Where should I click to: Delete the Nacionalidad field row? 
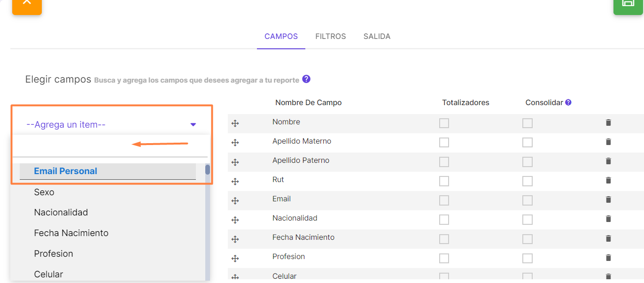pyautogui.click(x=608, y=219)
